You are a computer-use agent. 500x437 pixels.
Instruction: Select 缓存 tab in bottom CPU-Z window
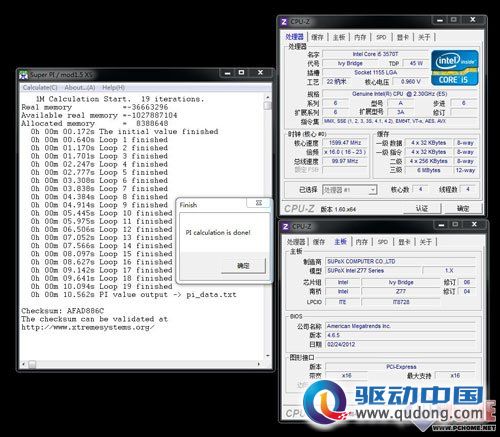(x=319, y=242)
